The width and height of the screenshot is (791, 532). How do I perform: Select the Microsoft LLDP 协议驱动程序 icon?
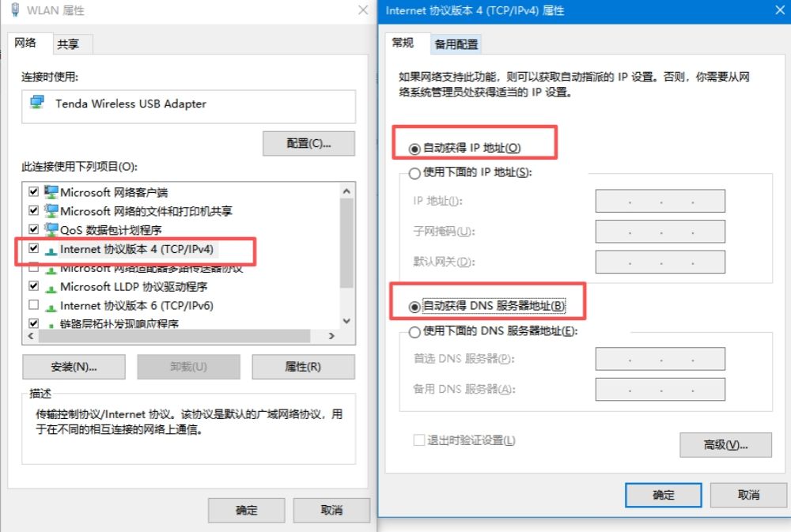51,289
